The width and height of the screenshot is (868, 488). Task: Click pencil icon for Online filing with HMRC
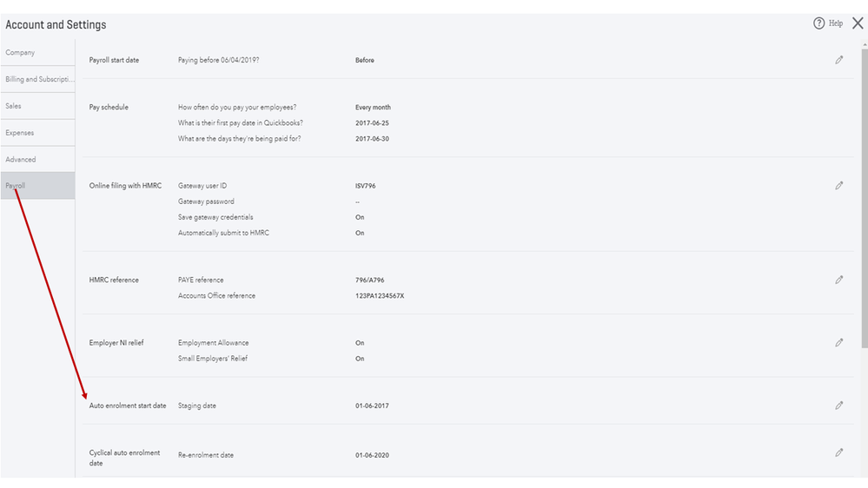click(x=838, y=186)
